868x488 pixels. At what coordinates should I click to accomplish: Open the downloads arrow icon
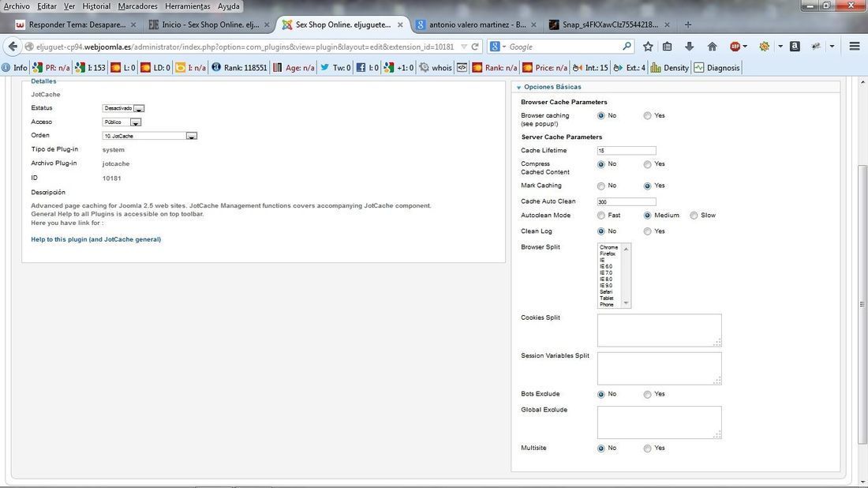689,47
